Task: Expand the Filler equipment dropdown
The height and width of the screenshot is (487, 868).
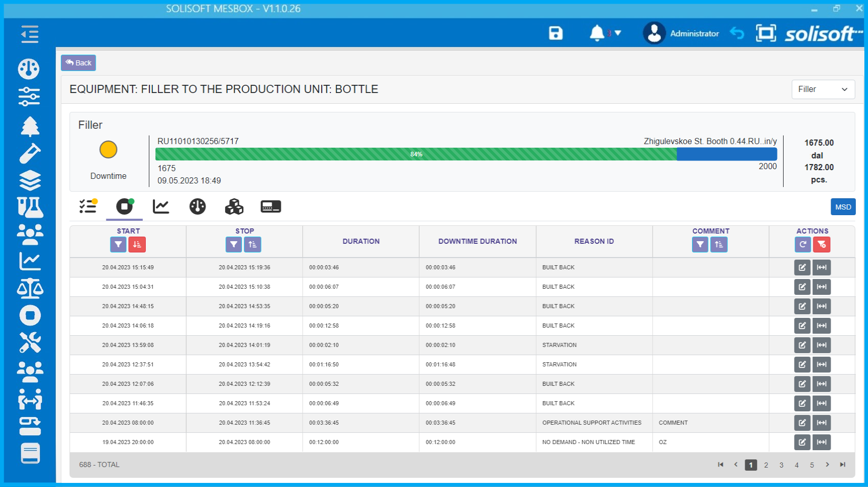Action: point(823,89)
